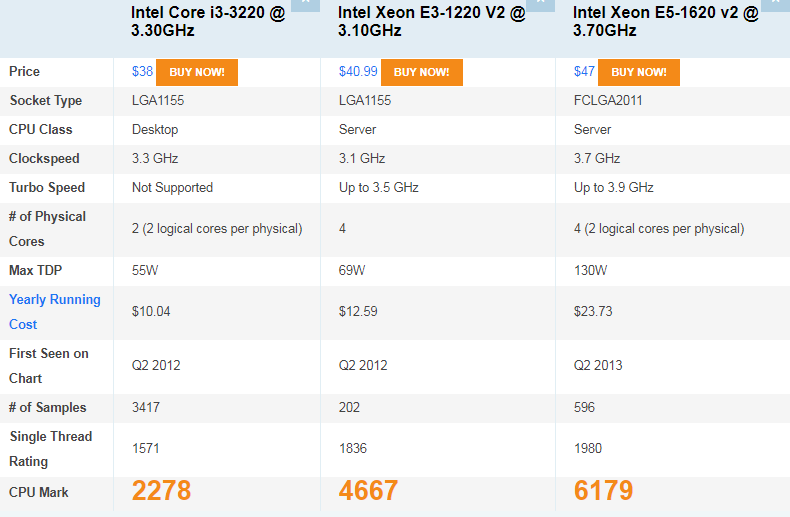Click the 6179 CPU Mark score
The height and width of the screenshot is (517, 790).
point(603,491)
